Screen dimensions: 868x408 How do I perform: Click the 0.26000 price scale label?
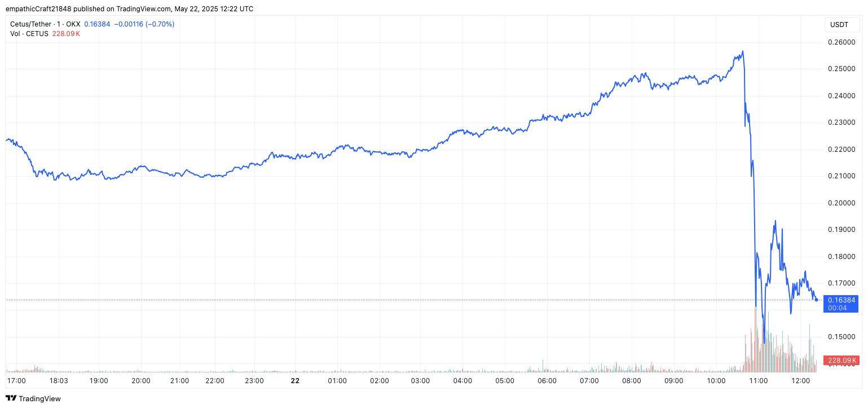840,42
